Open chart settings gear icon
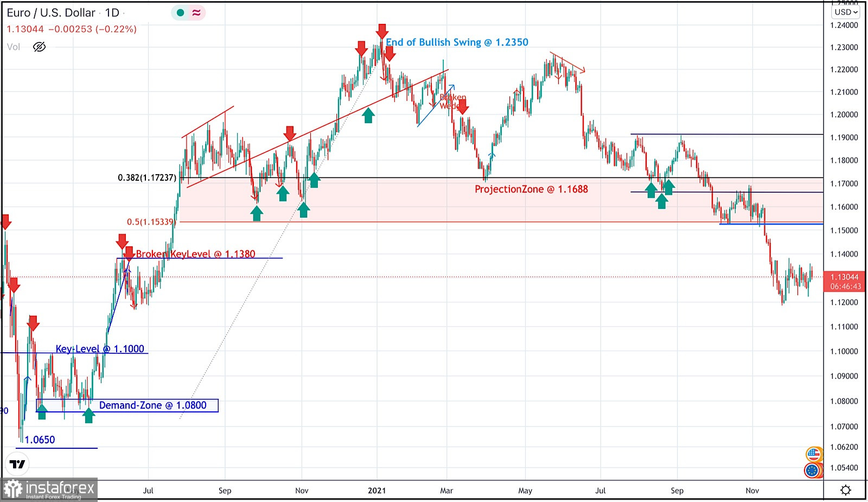Viewport: 868px width, 502px height. pos(845,491)
